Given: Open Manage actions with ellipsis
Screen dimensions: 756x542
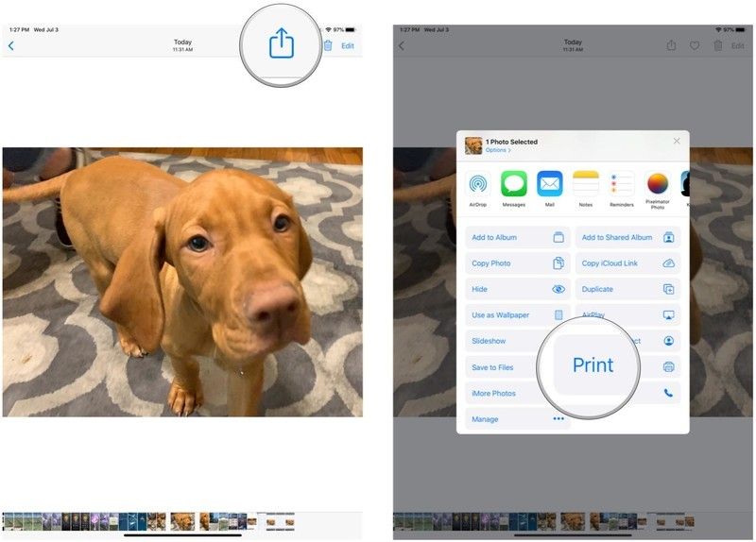Looking at the screenshot, I should 518,419.
